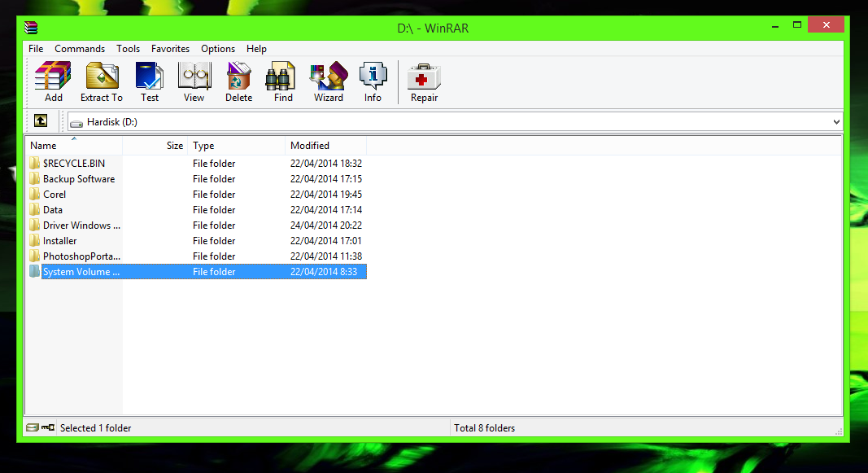Open the File menu
Viewport: 868px width, 473px height.
click(36, 49)
